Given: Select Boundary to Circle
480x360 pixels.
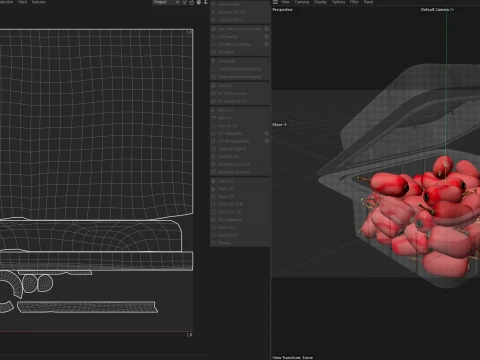Looking at the screenshot, I should (x=240, y=164).
